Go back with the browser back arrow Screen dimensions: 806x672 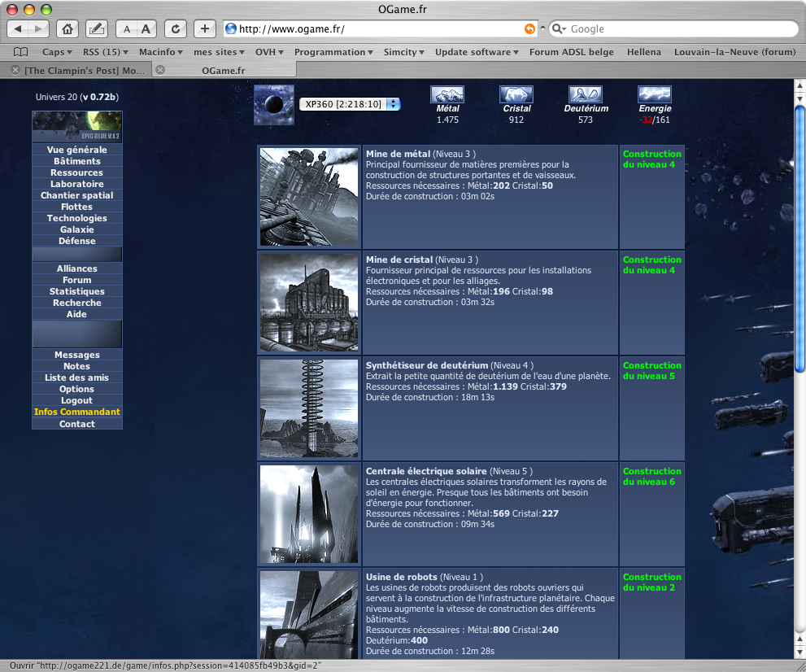(x=18, y=28)
